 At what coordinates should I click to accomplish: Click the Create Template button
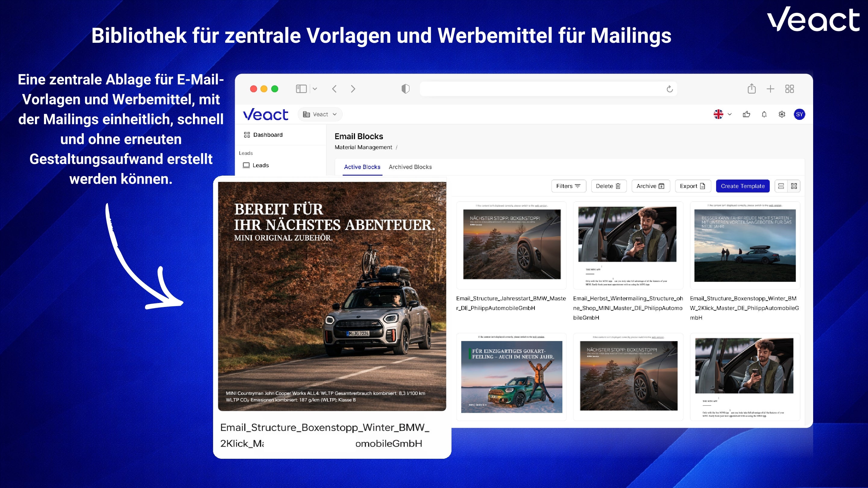click(743, 186)
